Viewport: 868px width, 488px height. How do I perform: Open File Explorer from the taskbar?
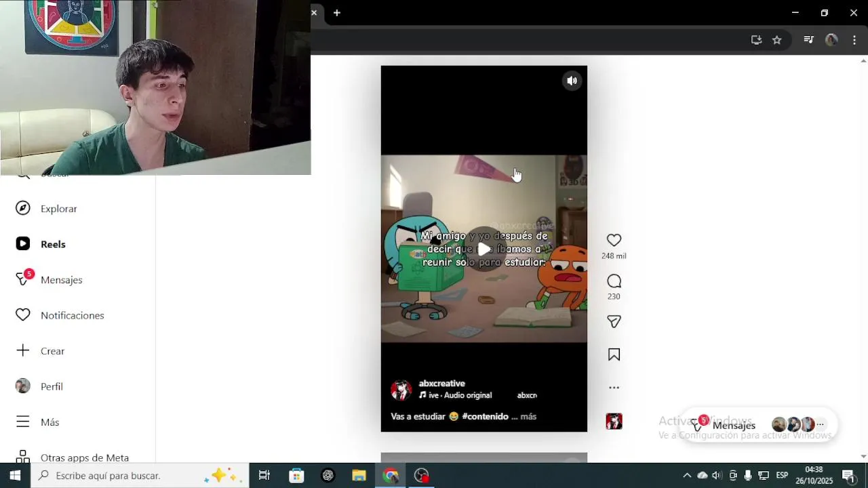tap(359, 475)
